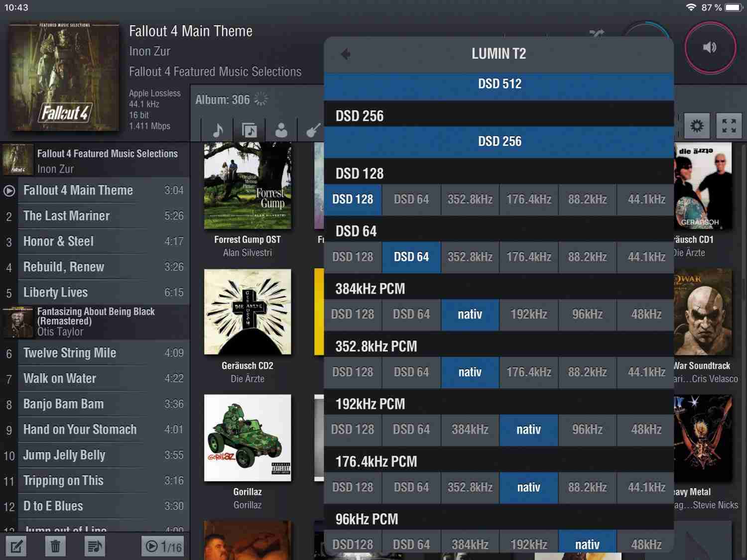
Task: Play track Rebuild, Renew
Action: [95, 267]
